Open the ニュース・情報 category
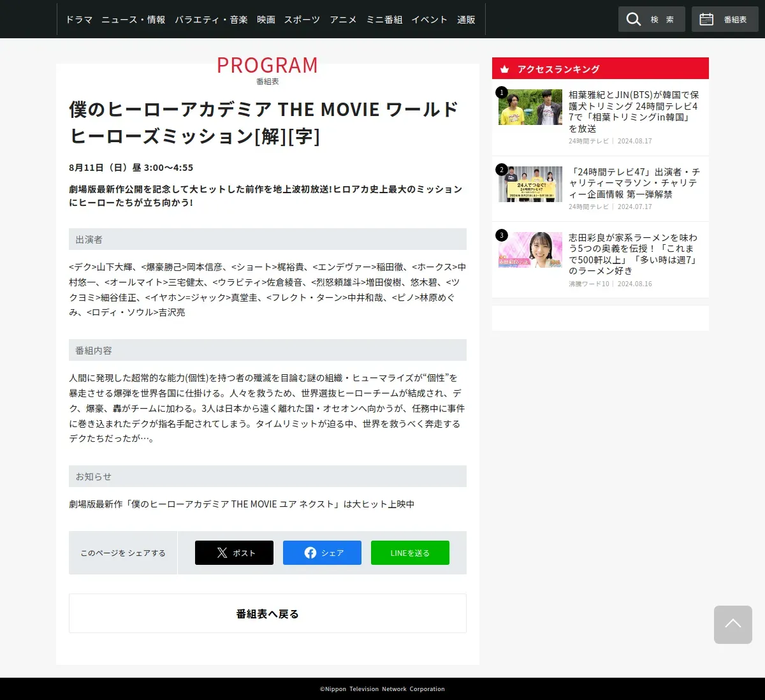This screenshot has width=765, height=700. pyautogui.click(x=133, y=20)
